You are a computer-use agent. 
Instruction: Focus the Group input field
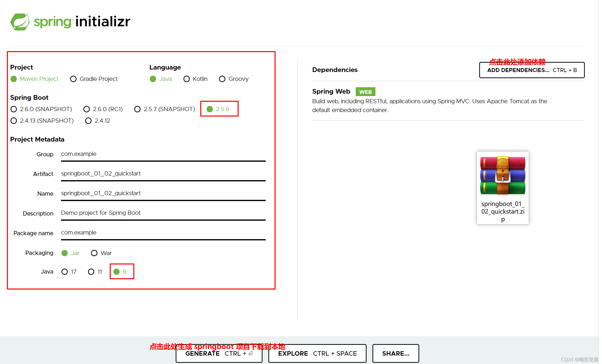click(x=163, y=154)
